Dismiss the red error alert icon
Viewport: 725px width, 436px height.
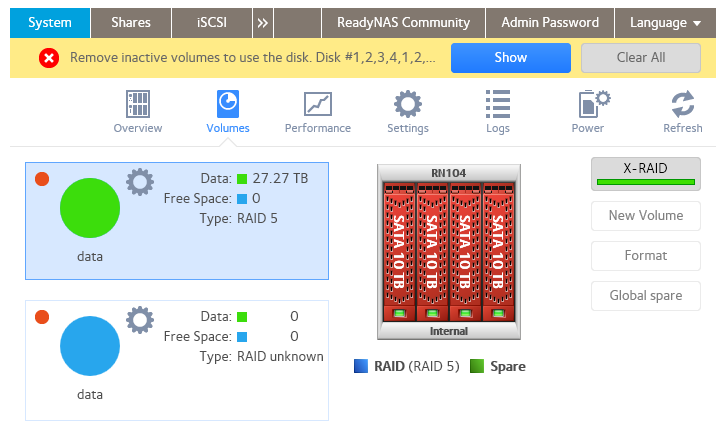pos(49,58)
